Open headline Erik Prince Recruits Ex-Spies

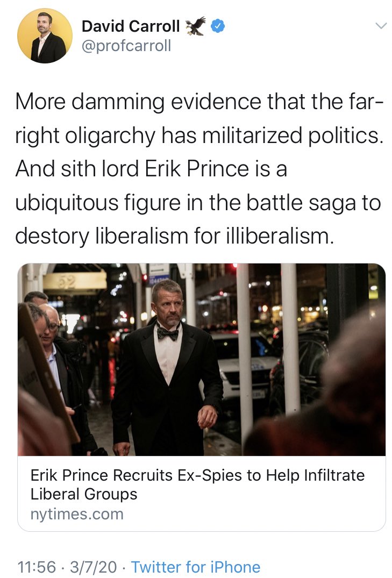tap(197, 475)
